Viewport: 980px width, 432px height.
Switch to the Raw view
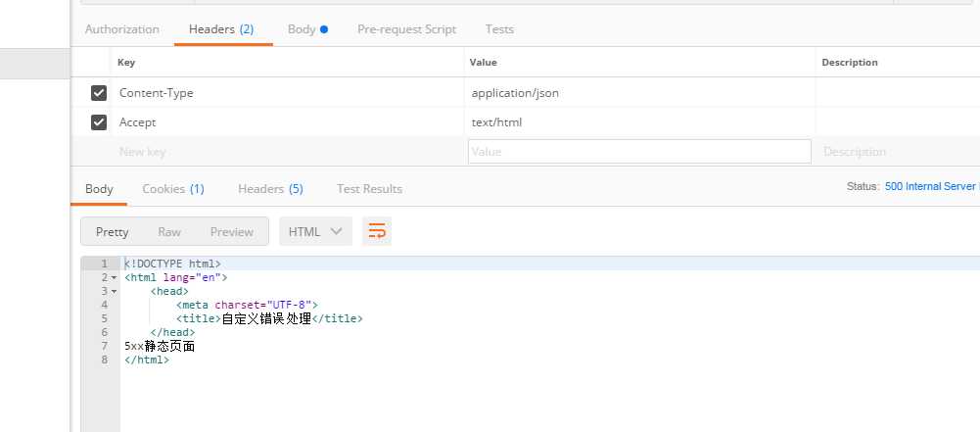point(169,232)
